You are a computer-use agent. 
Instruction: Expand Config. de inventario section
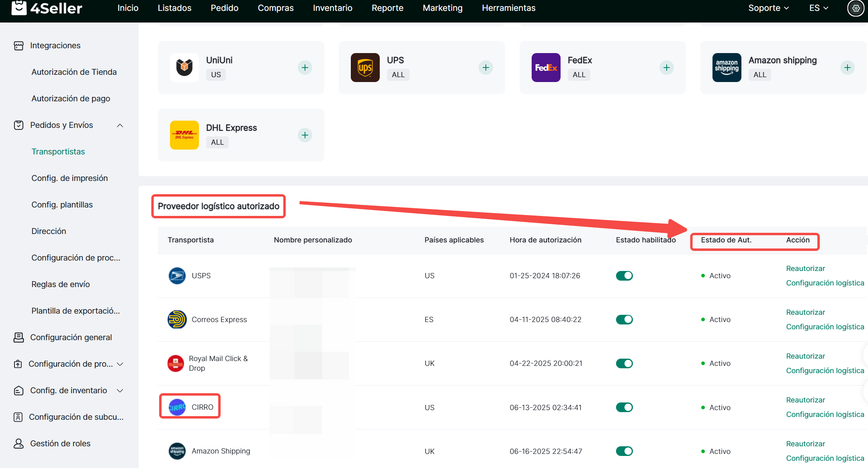(x=120, y=391)
